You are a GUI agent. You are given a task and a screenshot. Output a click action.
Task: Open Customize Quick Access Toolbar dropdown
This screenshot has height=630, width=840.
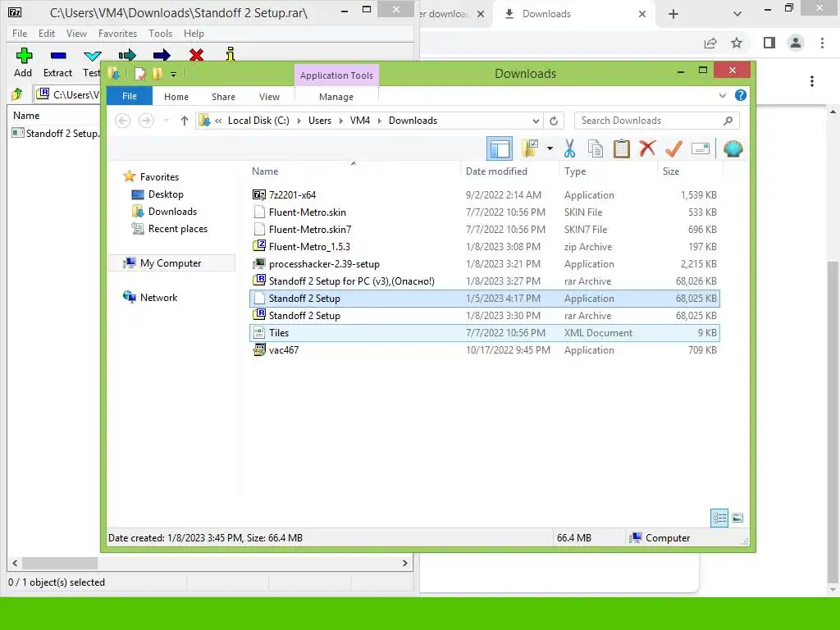[x=174, y=75]
